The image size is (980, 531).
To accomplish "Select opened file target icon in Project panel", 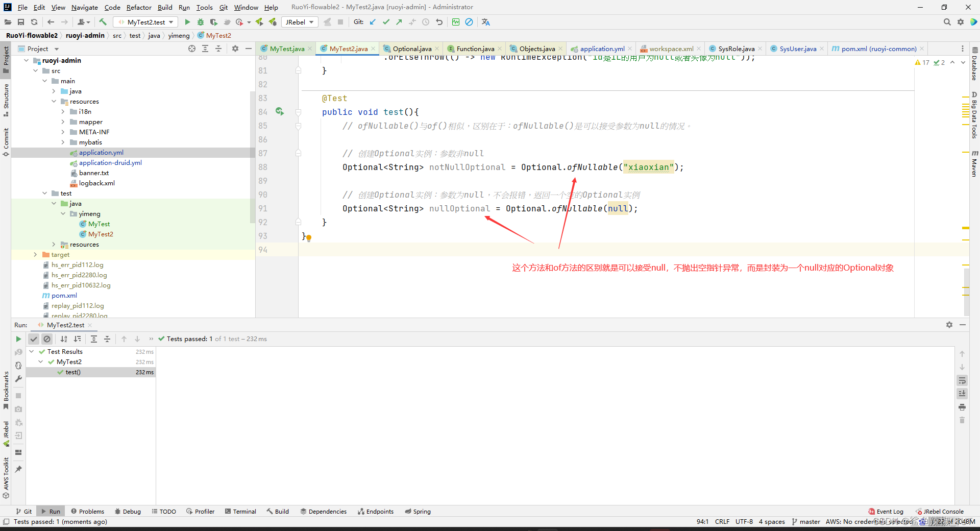I will click(192, 49).
